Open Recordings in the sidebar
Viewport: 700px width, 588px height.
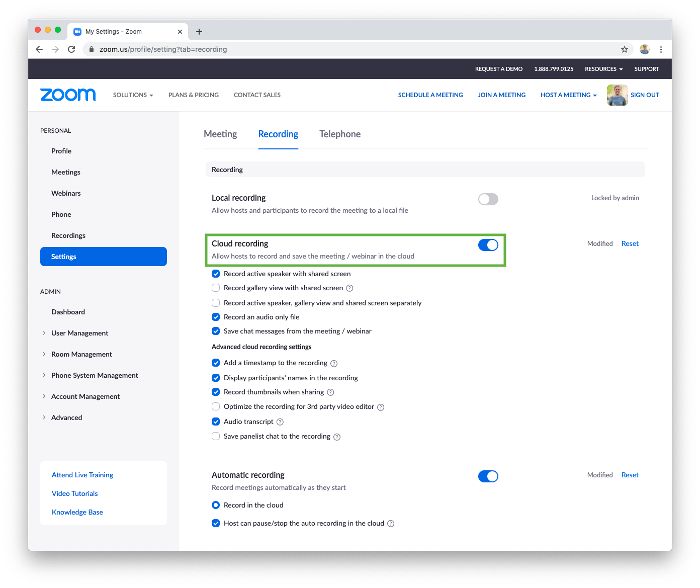click(x=68, y=235)
